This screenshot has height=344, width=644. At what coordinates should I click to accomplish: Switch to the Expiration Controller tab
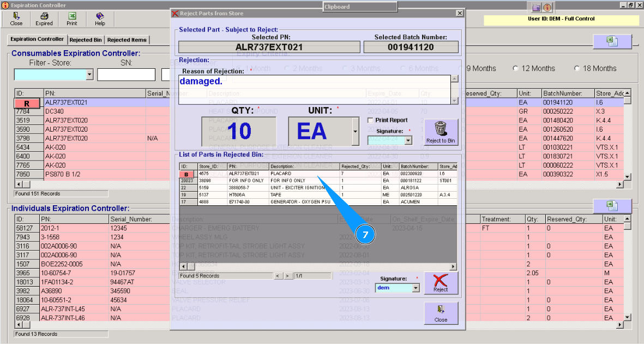coord(37,39)
